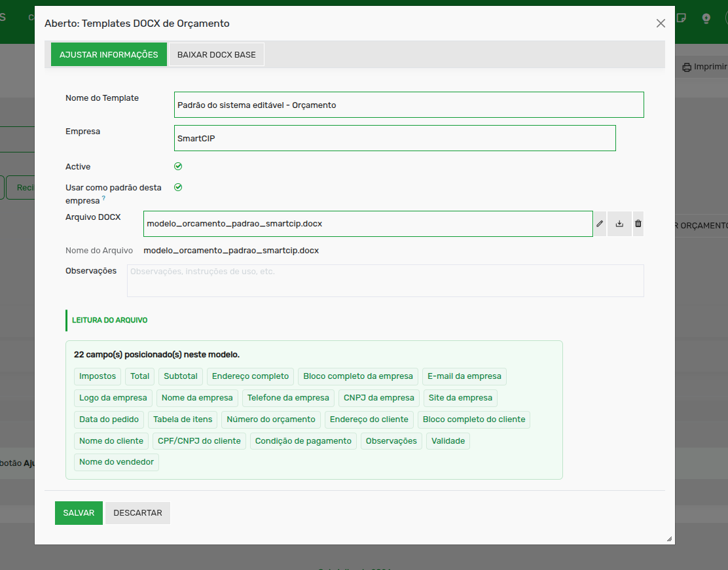Save the template with Salvar
The image size is (728, 570).
point(79,513)
